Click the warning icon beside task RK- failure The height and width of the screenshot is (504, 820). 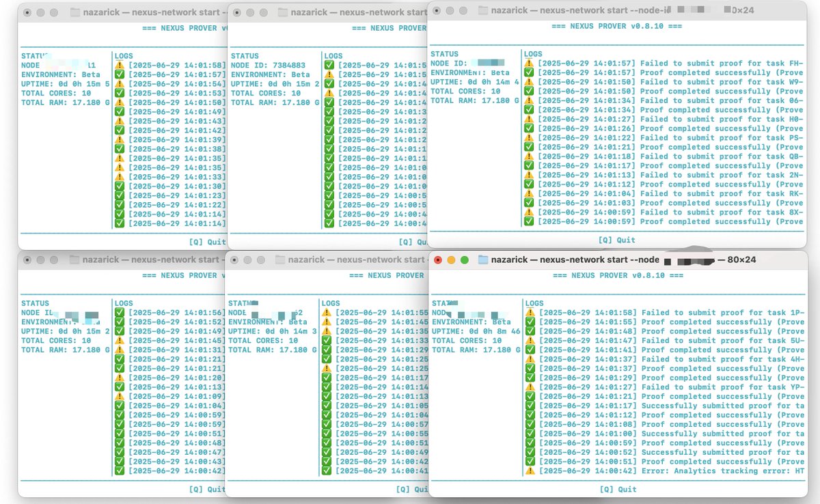[529, 193]
